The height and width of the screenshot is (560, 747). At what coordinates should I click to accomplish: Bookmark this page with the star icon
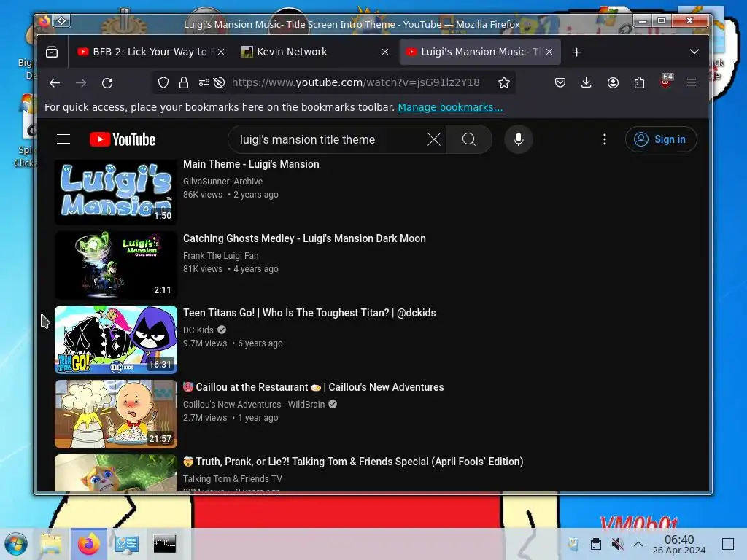pyautogui.click(x=504, y=83)
